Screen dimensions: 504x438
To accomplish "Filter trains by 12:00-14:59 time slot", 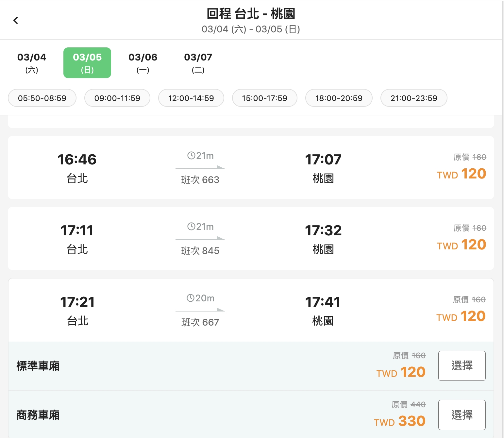I will [191, 98].
